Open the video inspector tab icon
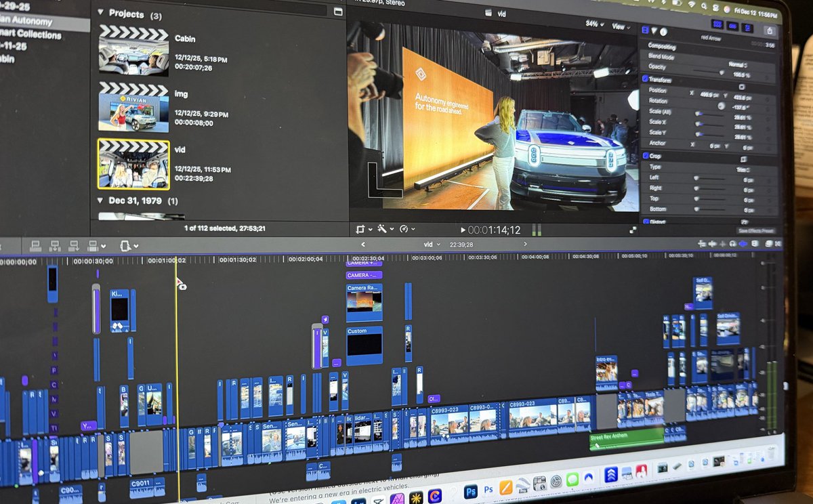 coord(645,30)
